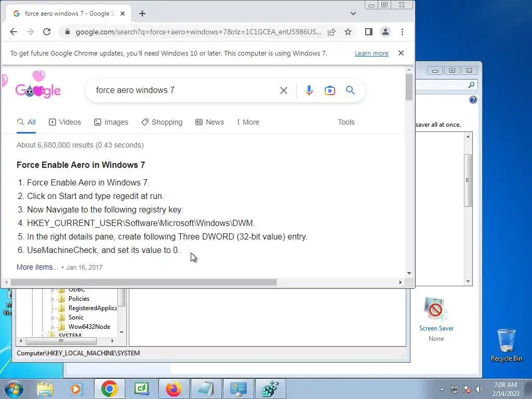532x399 pixels.
Task: Click Personalization themes list scrollbar thumb
Action: (x=468, y=180)
